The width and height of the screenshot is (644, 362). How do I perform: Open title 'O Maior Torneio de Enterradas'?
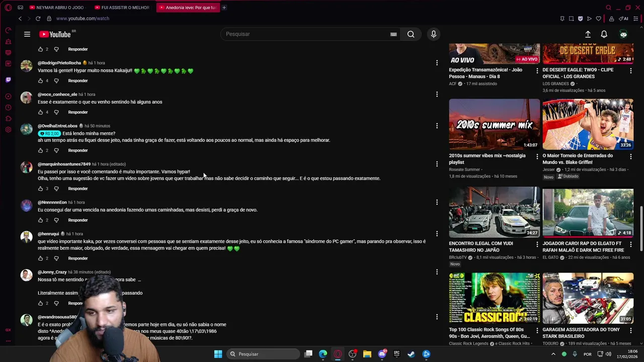[x=578, y=159]
